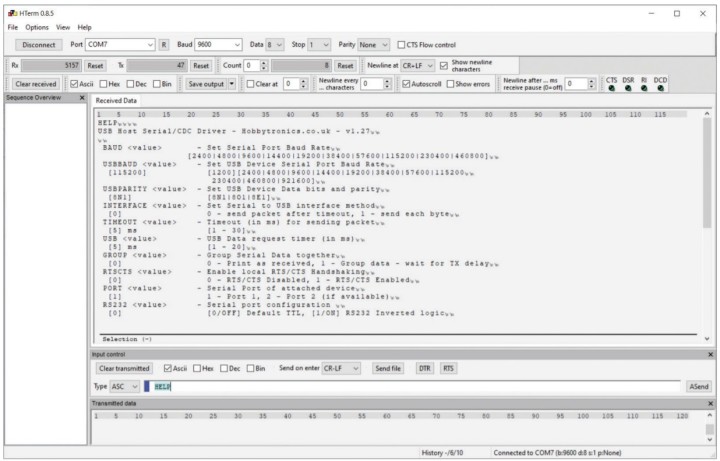Toggle the RTS line button
This screenshot has height=461, width=720.
448,368
